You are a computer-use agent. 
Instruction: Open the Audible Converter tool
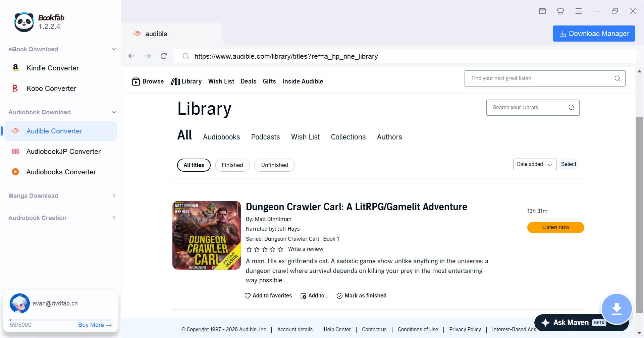54,131
